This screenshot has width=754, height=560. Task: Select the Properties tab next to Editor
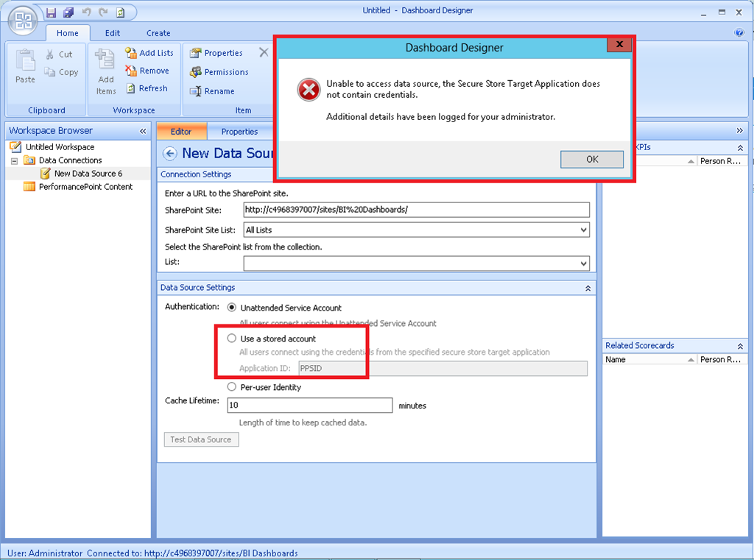(239, 131)
